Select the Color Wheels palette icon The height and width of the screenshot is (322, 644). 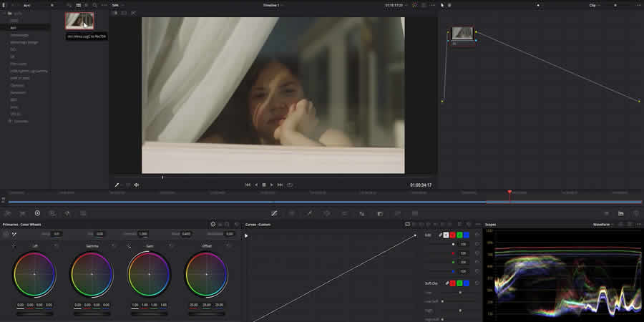click(37, 213)
